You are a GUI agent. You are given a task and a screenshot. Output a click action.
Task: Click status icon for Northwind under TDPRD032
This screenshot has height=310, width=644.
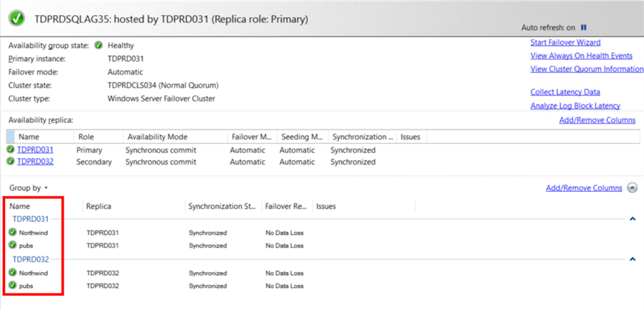coord(13,273)
